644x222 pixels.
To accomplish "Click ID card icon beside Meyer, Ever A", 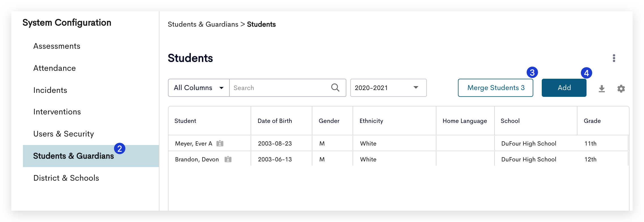I will 220,143.
